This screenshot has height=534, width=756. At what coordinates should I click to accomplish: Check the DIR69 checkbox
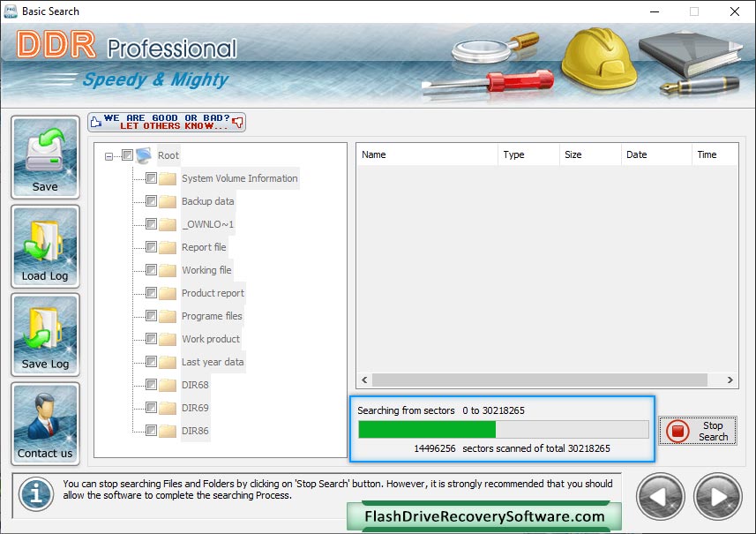click(151, 408)
